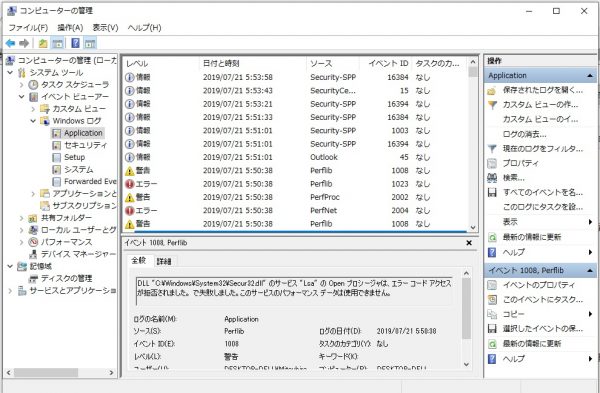Toggle the Show/Hide action pane toolbar icon

pos(90,43)
